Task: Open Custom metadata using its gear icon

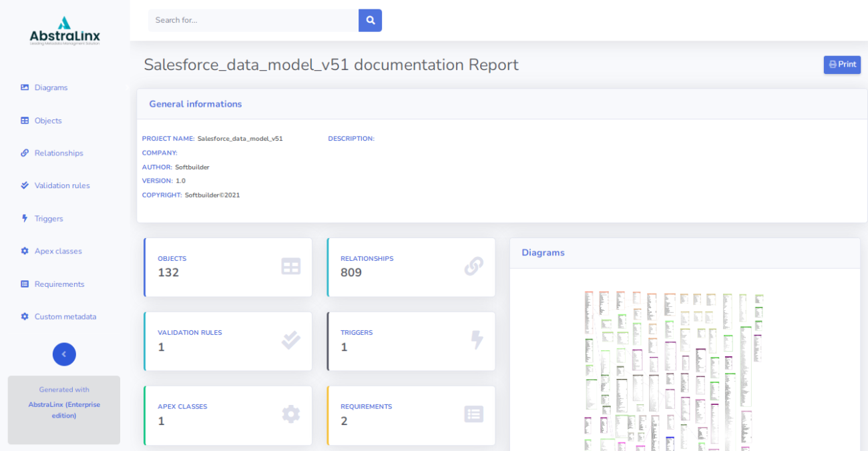Action: (25, 316)
